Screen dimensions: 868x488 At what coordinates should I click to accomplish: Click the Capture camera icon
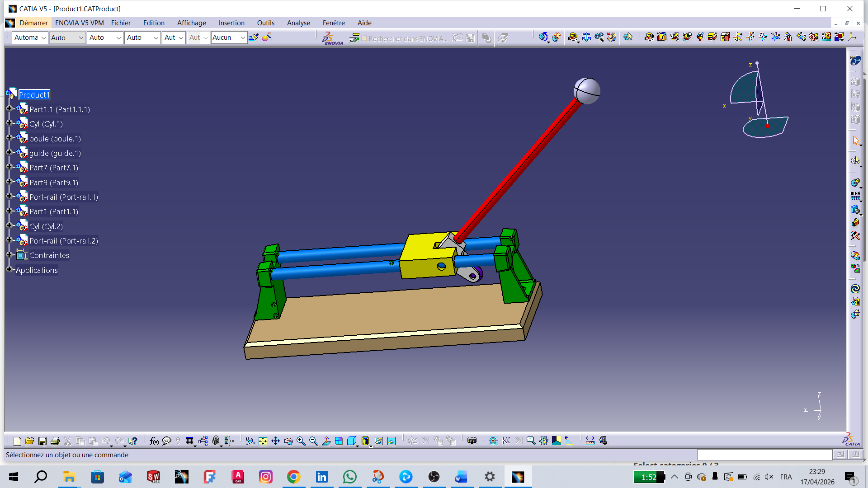point(472,441)
